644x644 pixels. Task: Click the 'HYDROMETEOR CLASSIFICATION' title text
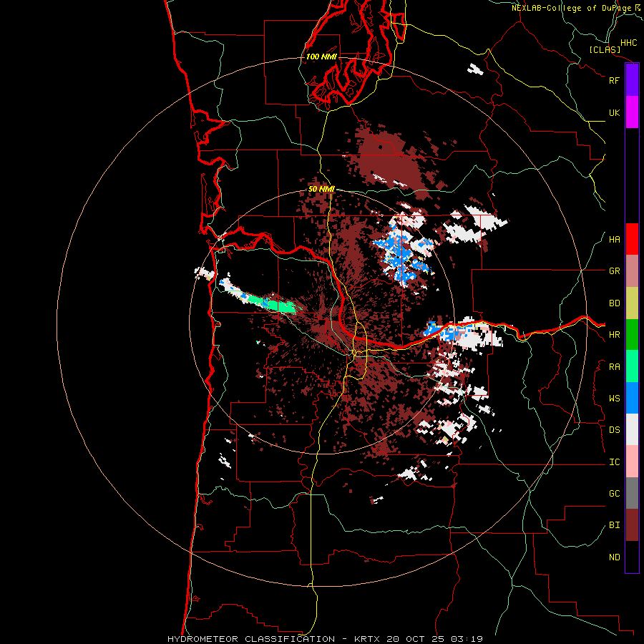pyautogui.click(x=251, y=639)
